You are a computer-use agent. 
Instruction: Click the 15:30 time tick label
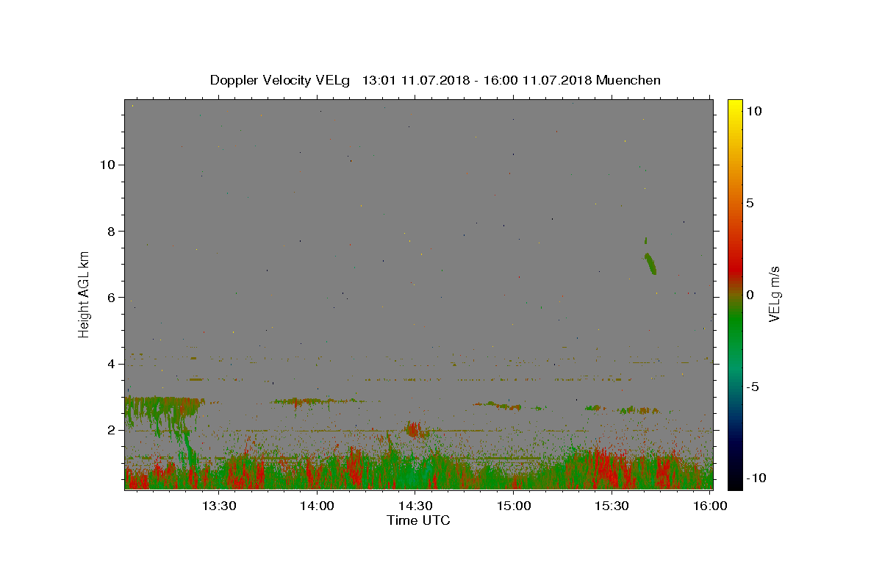(x=612, y=506)
